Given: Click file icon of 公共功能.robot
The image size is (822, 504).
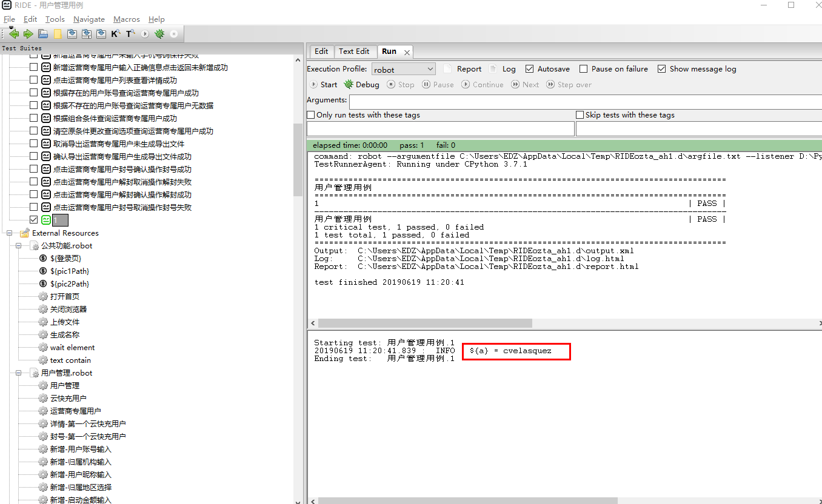Looking at the screenshot, I should [x=35, y=245].
